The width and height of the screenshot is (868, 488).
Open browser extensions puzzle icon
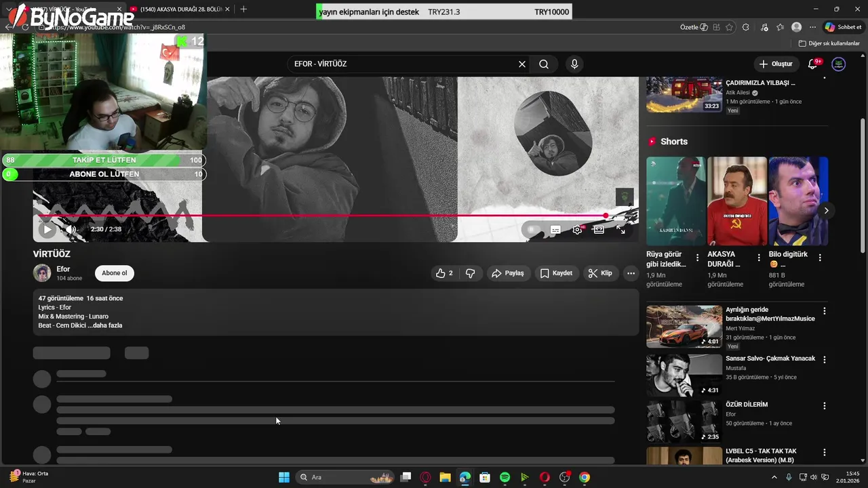coord(746,27)
